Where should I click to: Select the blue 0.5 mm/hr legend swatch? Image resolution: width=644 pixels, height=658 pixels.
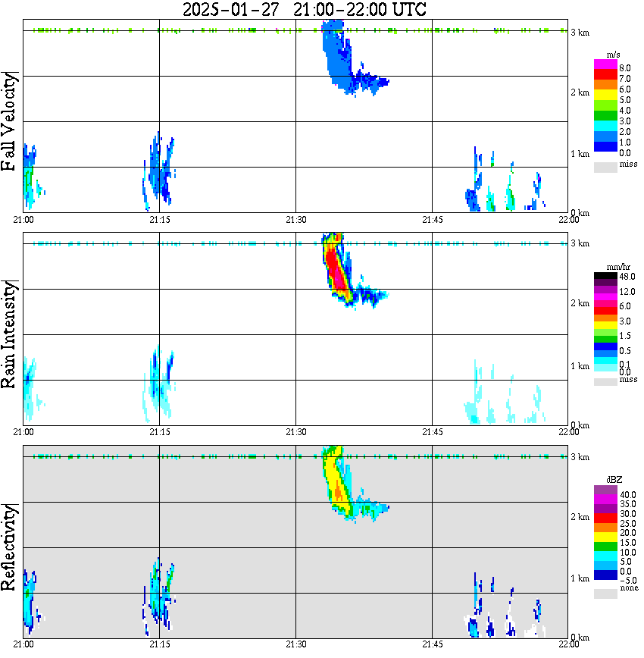pyautogui.click(x=605, y=346)
